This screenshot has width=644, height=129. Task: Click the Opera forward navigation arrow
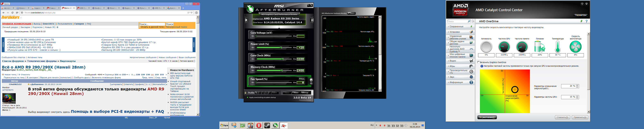coord(8,12)
